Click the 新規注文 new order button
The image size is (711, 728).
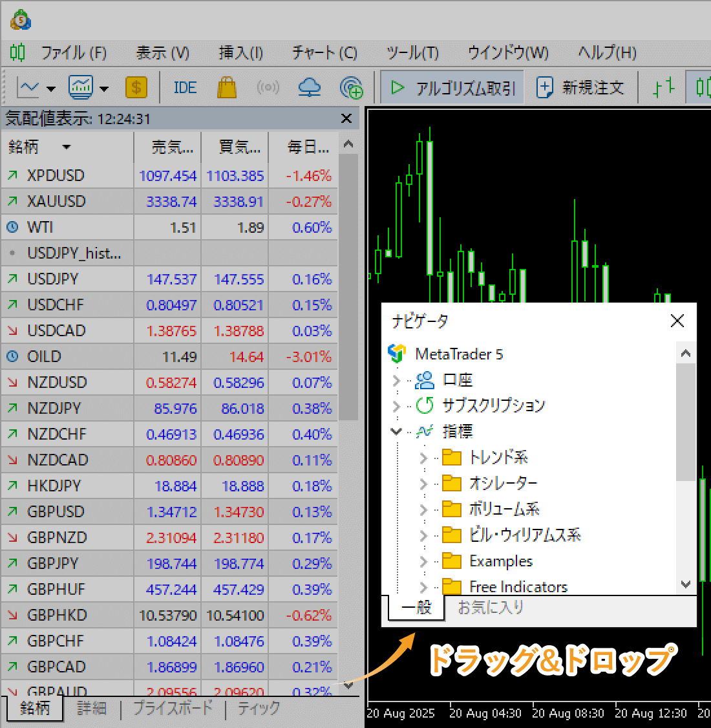580,87
